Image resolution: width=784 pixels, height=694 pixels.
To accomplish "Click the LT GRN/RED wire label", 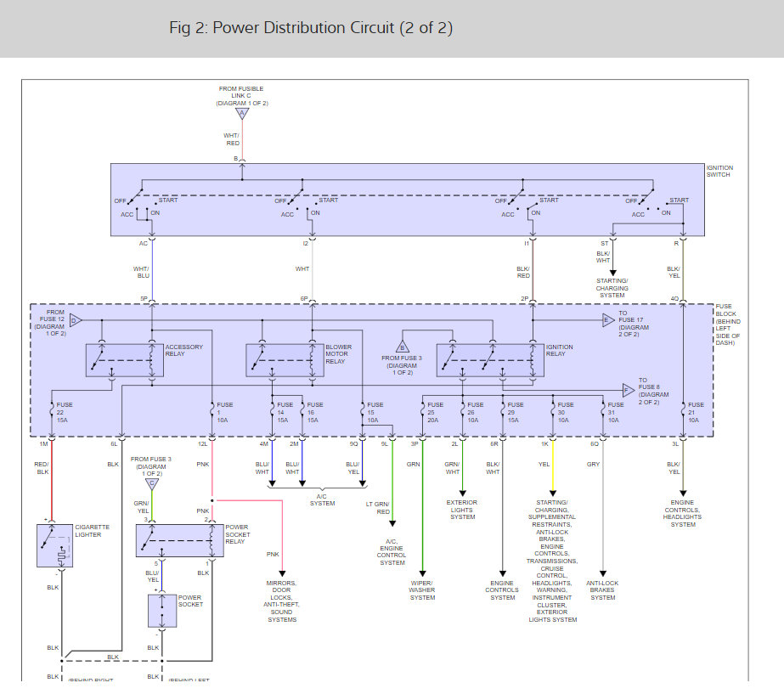I will tap(377, 508).
